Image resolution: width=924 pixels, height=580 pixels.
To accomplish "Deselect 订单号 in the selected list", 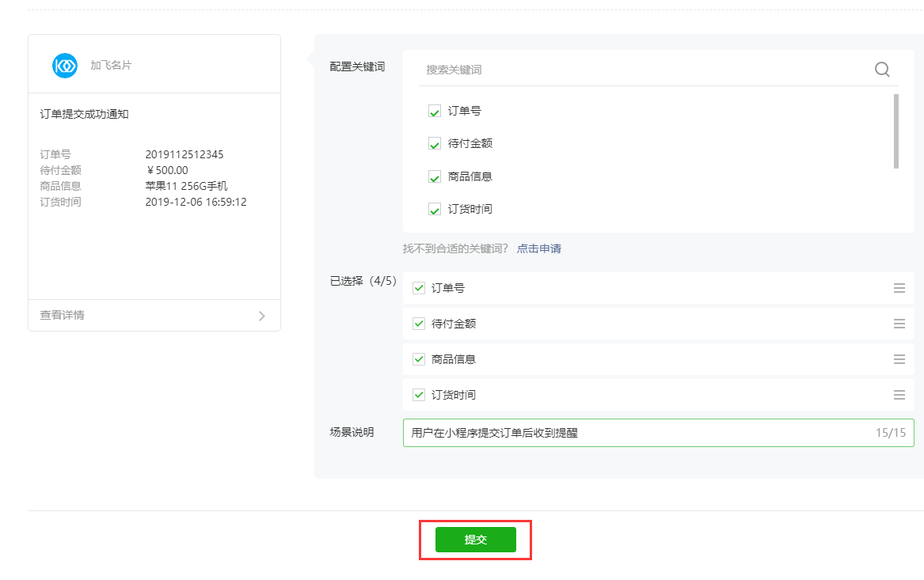I will [419, 288].
